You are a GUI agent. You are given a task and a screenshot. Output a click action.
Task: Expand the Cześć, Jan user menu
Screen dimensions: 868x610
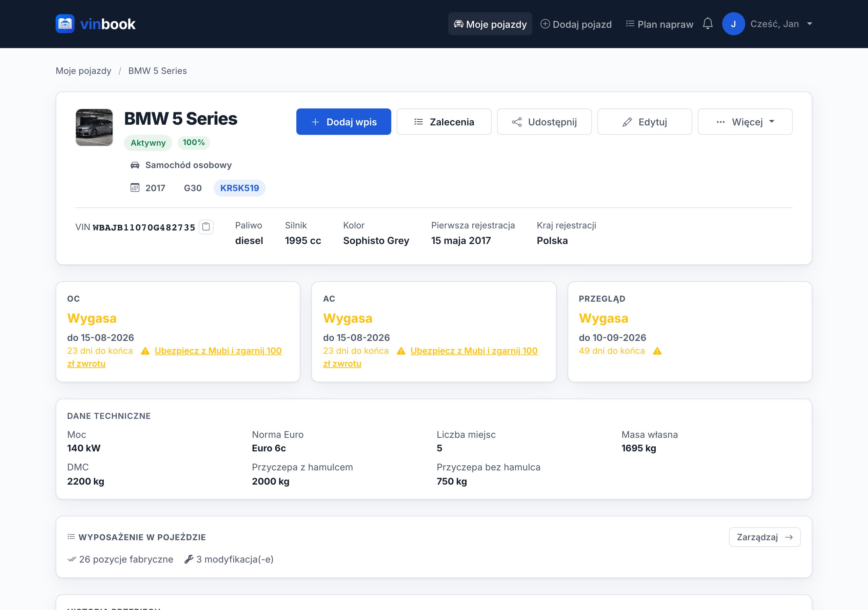(x=781, y=24)
